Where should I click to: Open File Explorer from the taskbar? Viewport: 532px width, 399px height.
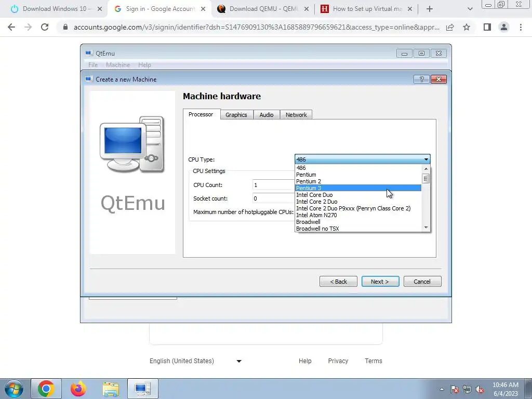coord(111,389)
